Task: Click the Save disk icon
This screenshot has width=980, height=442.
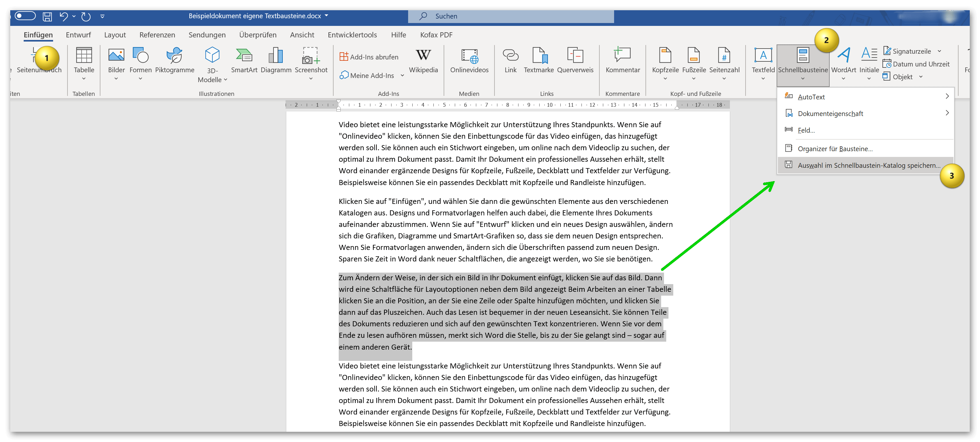Action: (x=47, y=16)
